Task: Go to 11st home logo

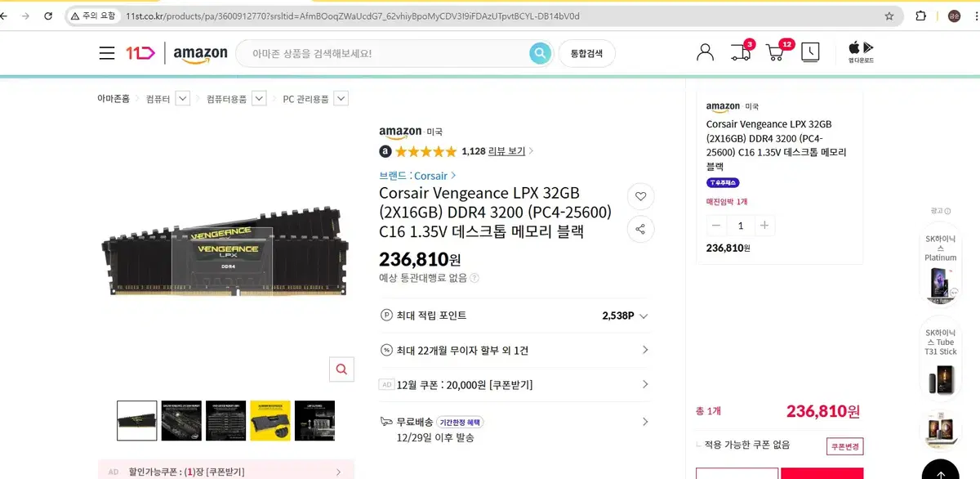Action: [140, 53]
